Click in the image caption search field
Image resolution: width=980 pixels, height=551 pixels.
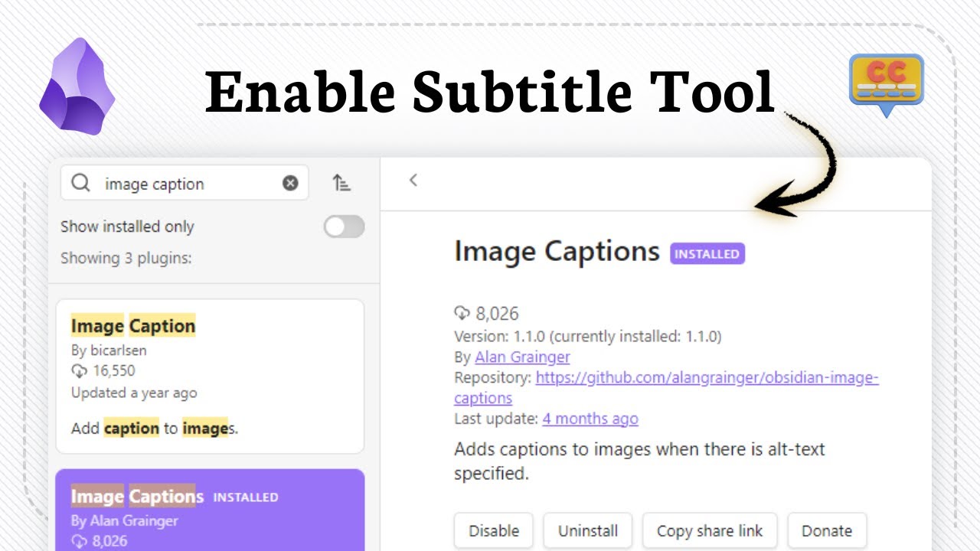(185, 183)
